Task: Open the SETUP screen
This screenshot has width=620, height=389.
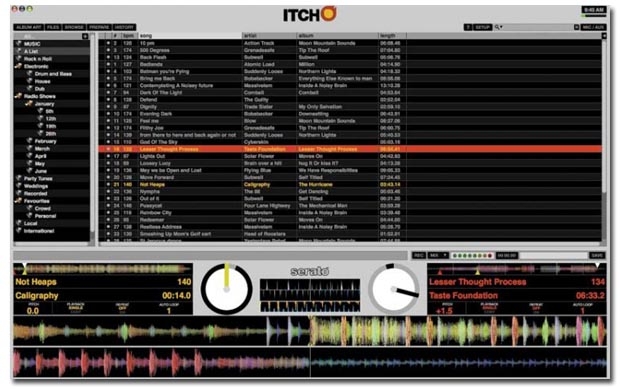Action: pos(482,27)
